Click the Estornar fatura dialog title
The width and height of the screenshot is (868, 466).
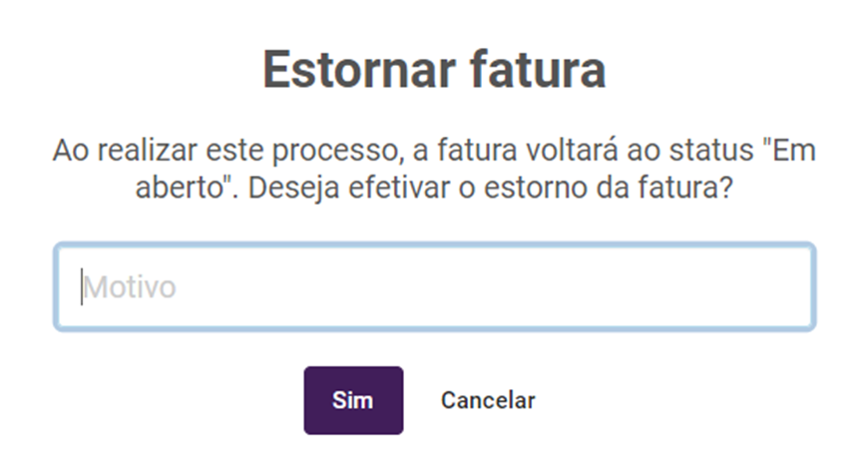[434, 72]
